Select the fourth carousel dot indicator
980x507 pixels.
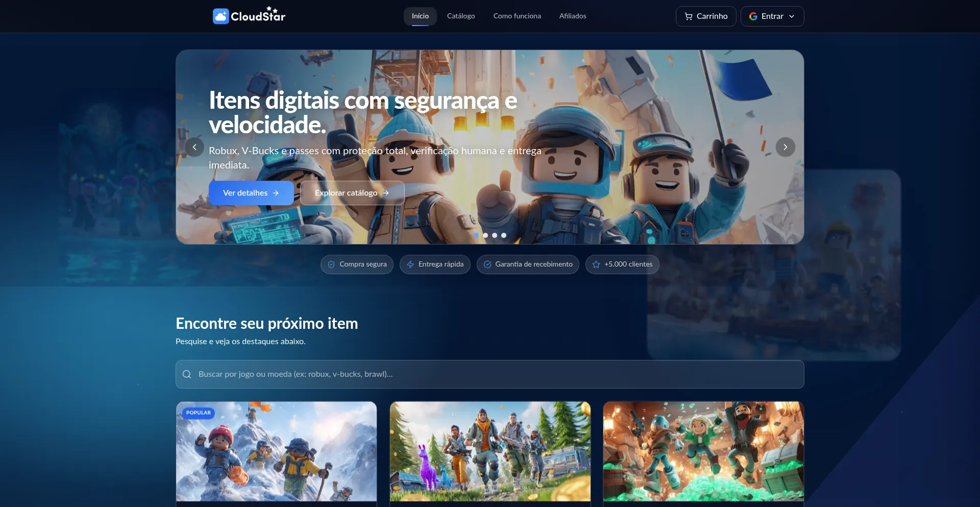(x=504, y=235)
